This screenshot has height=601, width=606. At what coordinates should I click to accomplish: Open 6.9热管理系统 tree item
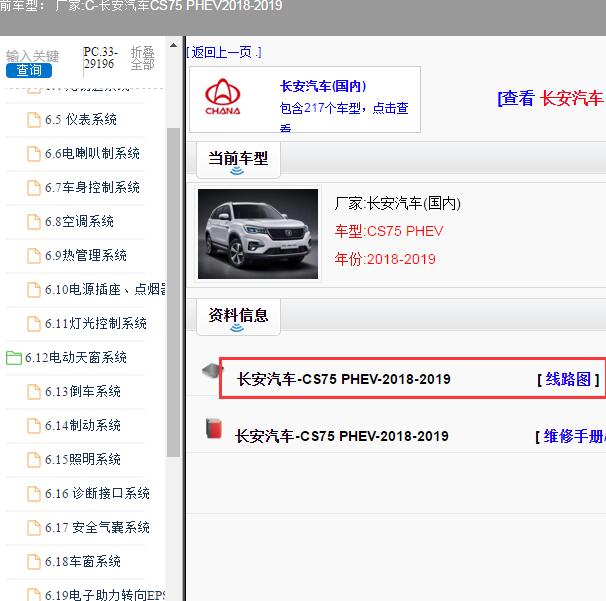point(86,255)
